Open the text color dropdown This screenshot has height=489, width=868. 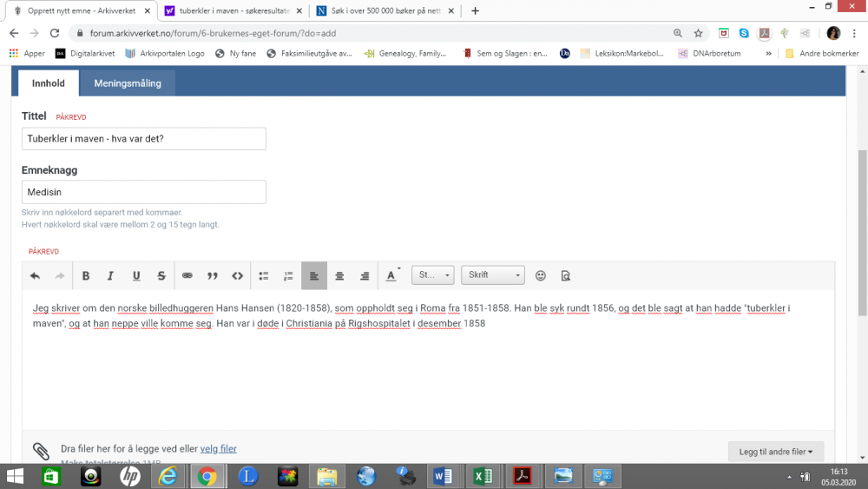click(x=392, y=276)
